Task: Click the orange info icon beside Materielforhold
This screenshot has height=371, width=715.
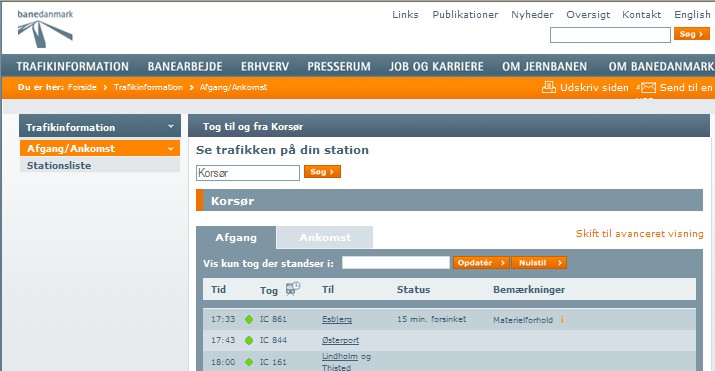Action: pyautogui.click(x=562, y=320)
